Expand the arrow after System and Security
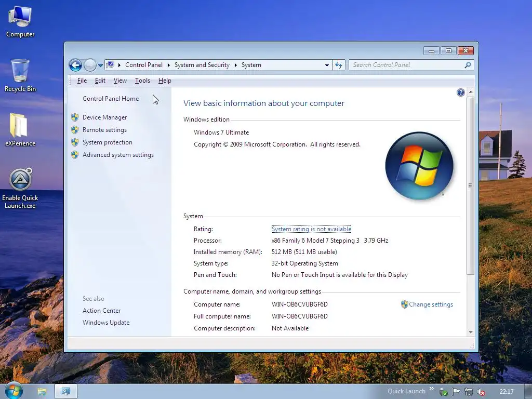532x399 pixels. (x=235, y=65)
